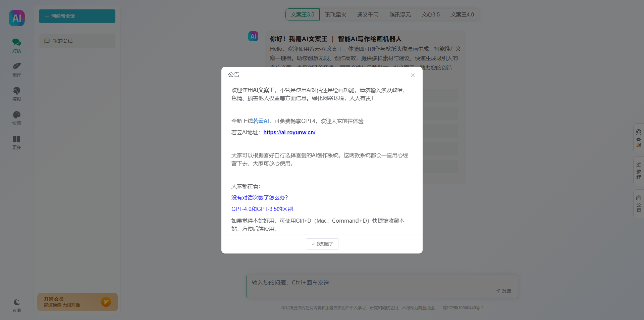The height and width of the screenshot is (320, 644).
Task: Click the AI logo in sidebar
Action: 17,18
